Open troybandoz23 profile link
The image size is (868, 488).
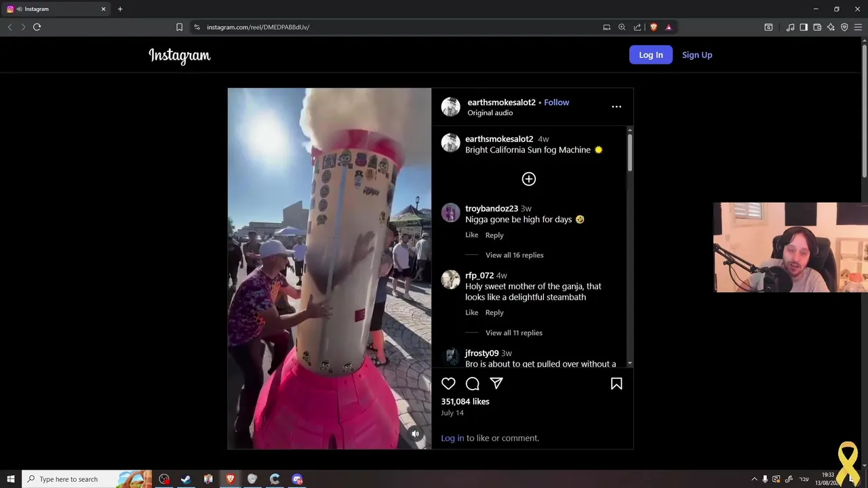[x=492, y=209]
